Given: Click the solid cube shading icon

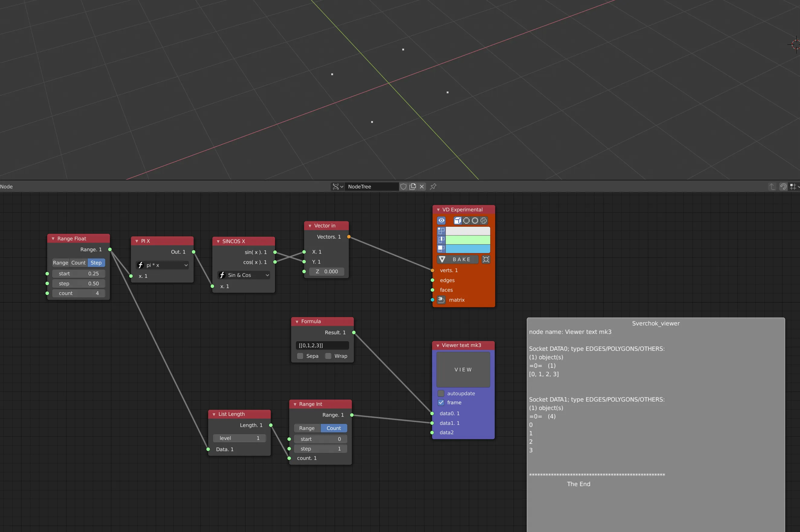Looking at the screenshot, I should pos(457,220).
